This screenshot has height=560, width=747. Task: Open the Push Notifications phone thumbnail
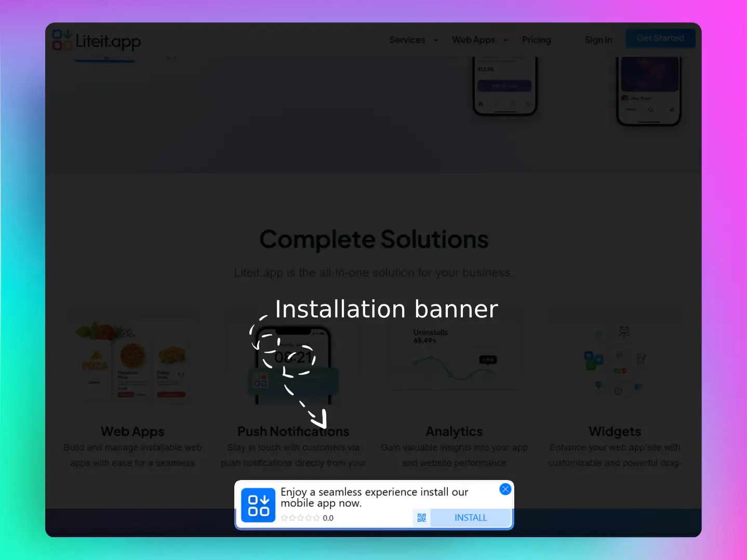(293, 365)
